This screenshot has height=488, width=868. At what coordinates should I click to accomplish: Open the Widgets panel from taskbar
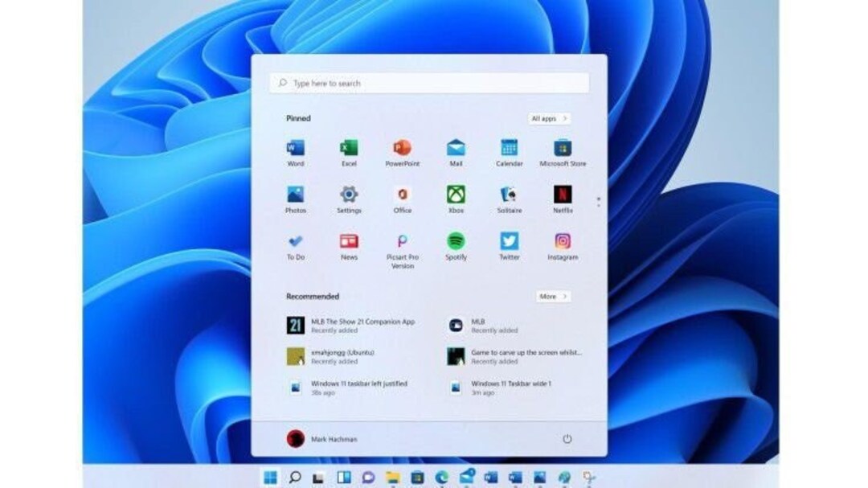(x=344, y=477)
